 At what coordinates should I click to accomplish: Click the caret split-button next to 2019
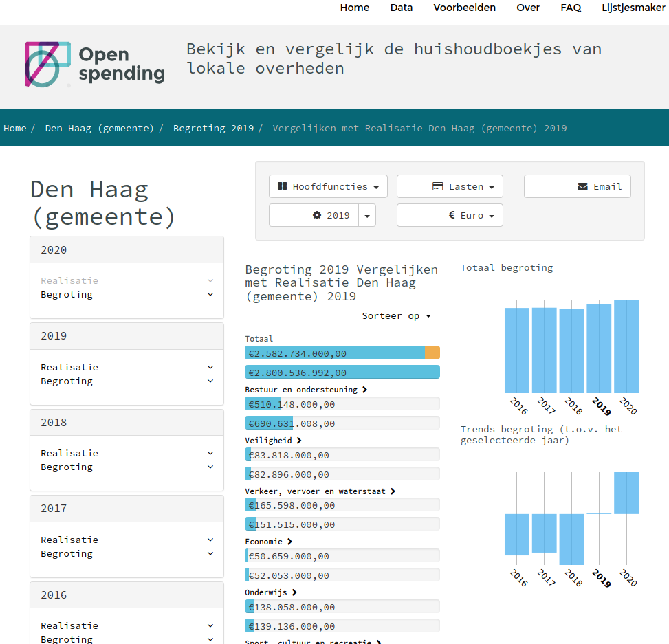pos(367,215)
